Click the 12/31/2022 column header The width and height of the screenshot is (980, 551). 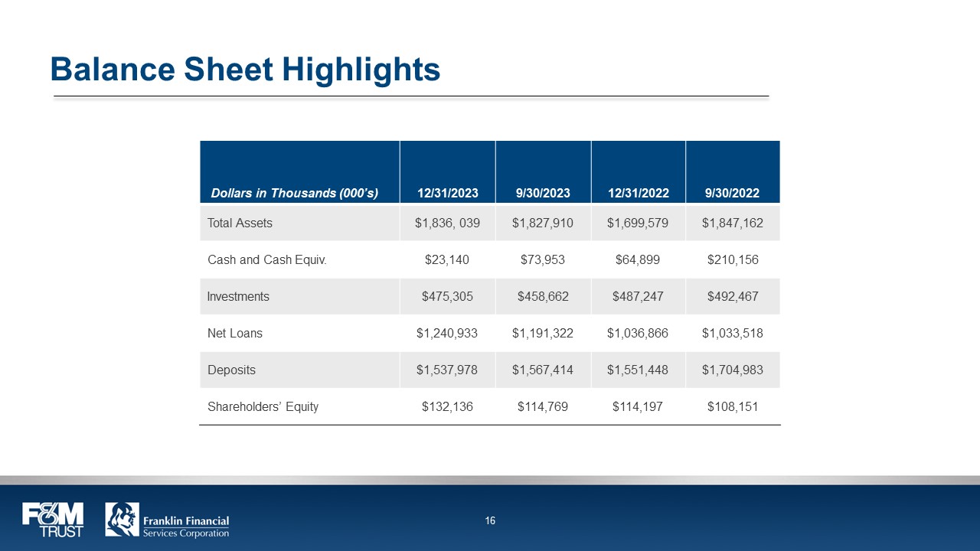pos(638,193)
